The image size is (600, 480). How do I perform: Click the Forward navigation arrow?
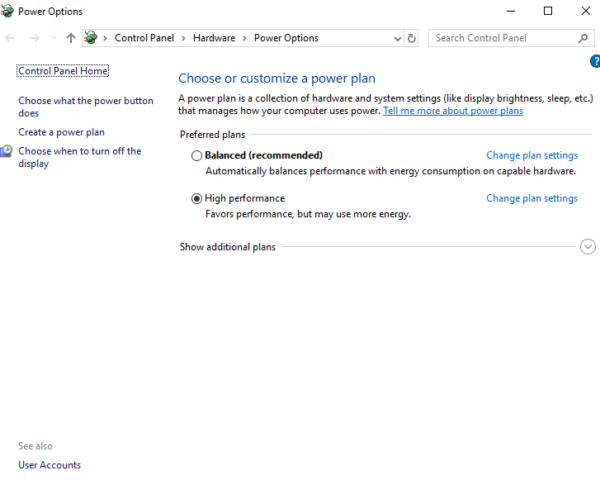(x=32, y=38)
